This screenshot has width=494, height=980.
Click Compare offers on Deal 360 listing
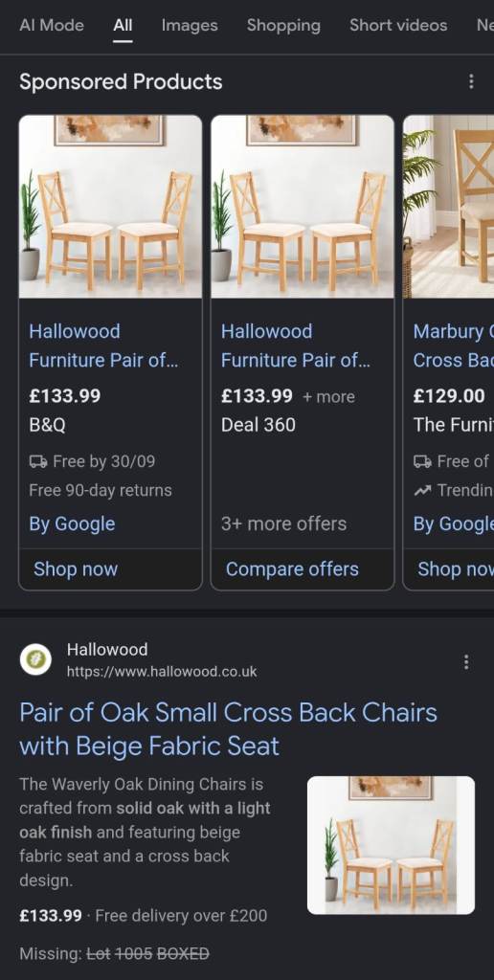(292, 568)
